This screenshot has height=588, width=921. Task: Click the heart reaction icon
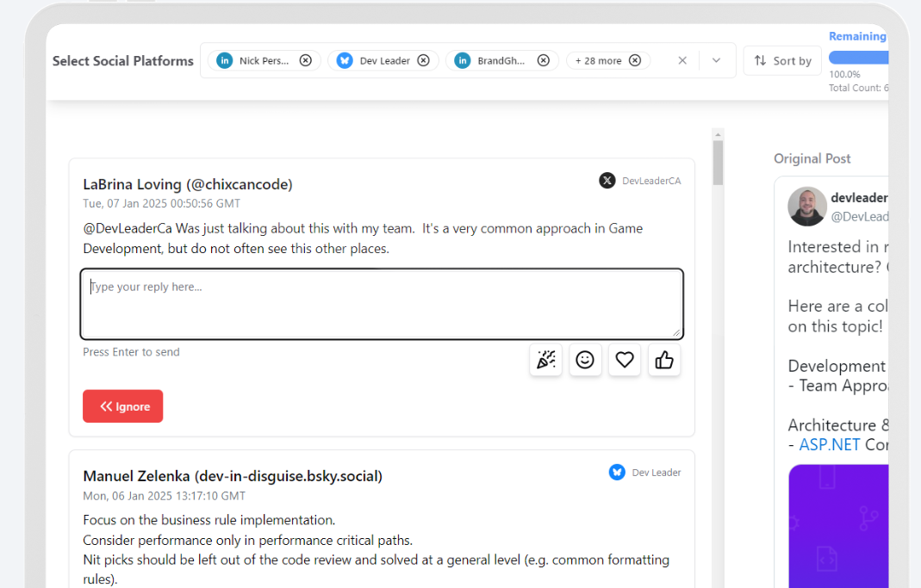(x=625, y=360)
